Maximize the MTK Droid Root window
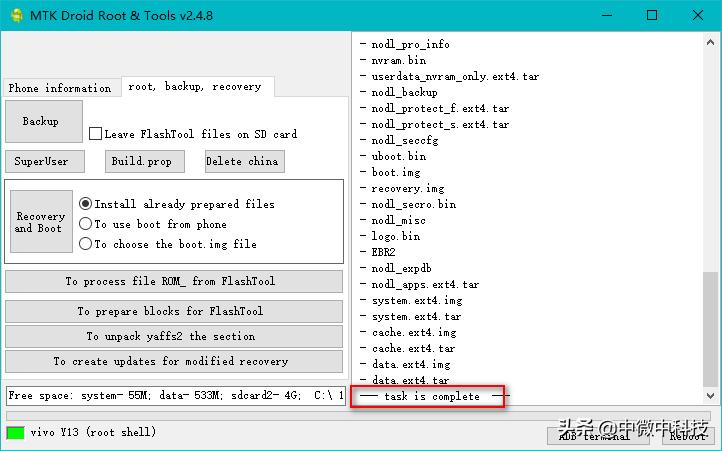 click(x=652, y=15)
